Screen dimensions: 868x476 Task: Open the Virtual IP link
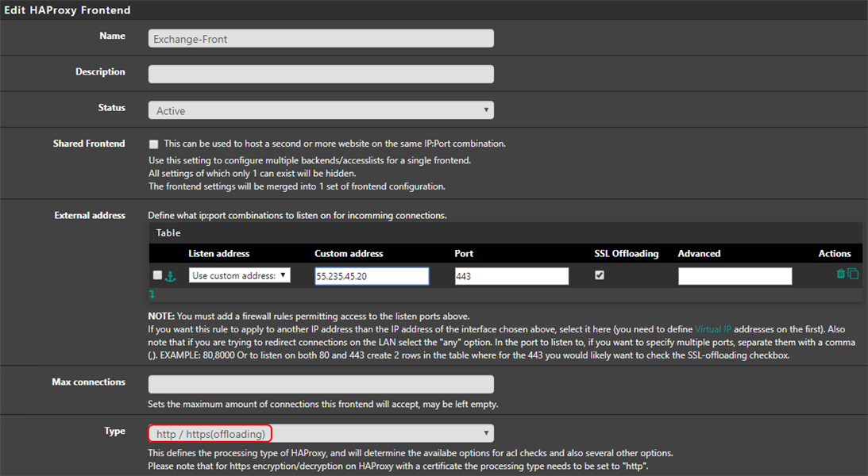click(x=712, y=328)
